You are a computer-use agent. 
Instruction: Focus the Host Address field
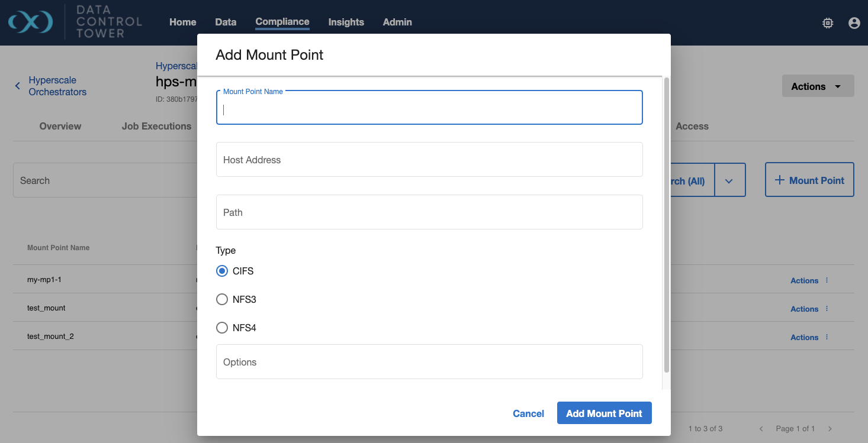coord(429,160)
